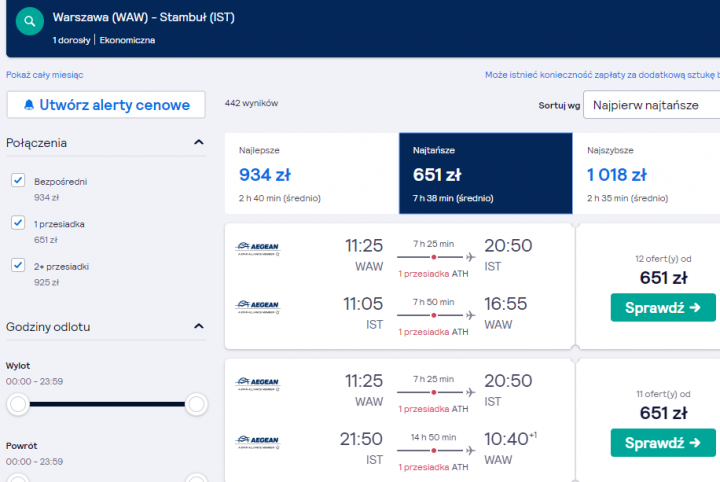Image resolution: width=720 pixels, height=482 pixels.
Task: Toggle the 2+ przesiadki checkbox
Action: (18, 265)
